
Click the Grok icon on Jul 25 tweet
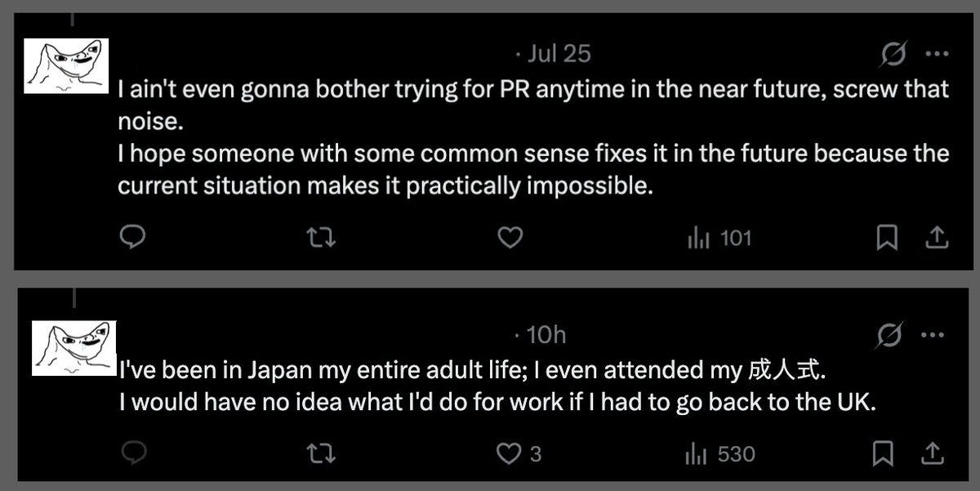(893, 54)
